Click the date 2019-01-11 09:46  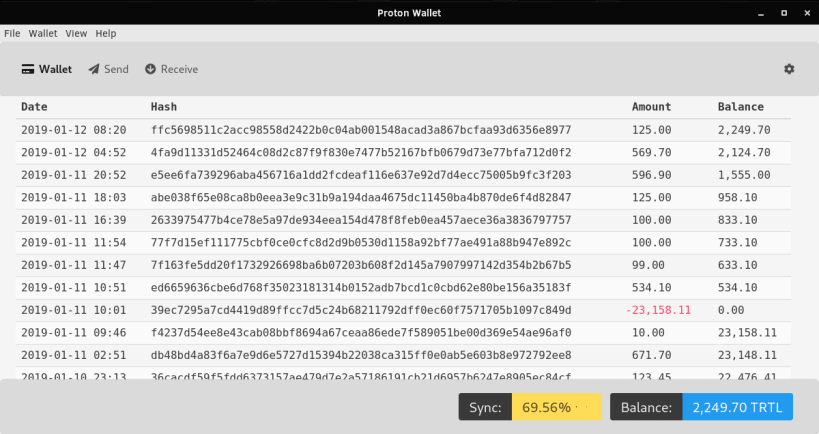tap(74, 332)
